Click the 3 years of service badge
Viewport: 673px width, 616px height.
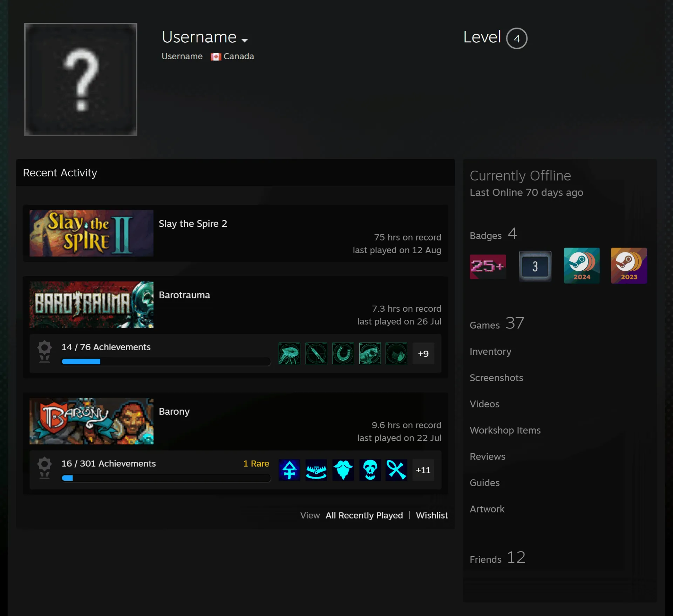[x=535, y=266]
